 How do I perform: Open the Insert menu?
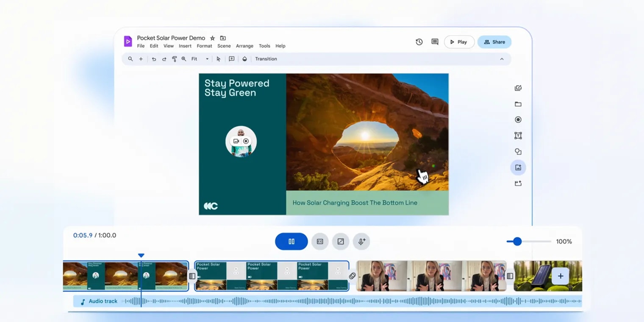[x=185, y=46]
